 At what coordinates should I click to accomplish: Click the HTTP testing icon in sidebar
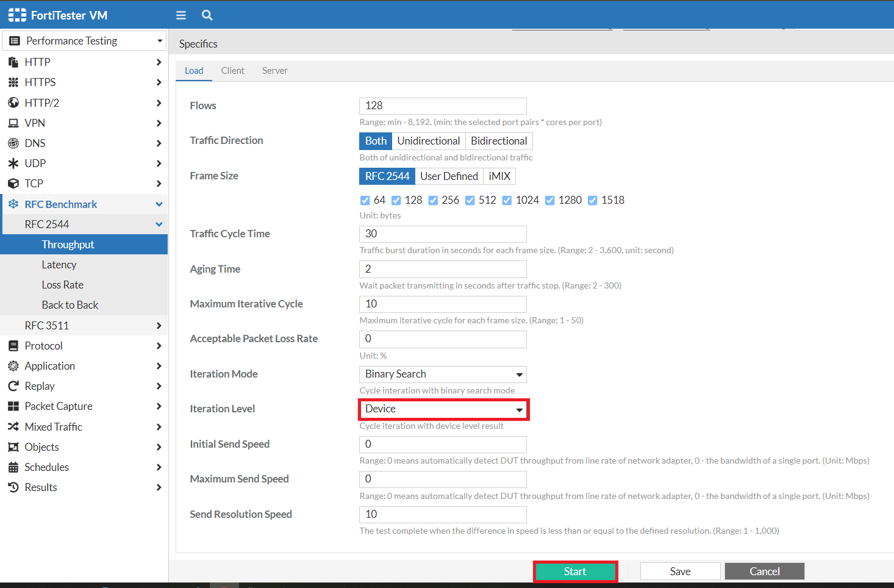coord(13,62)
